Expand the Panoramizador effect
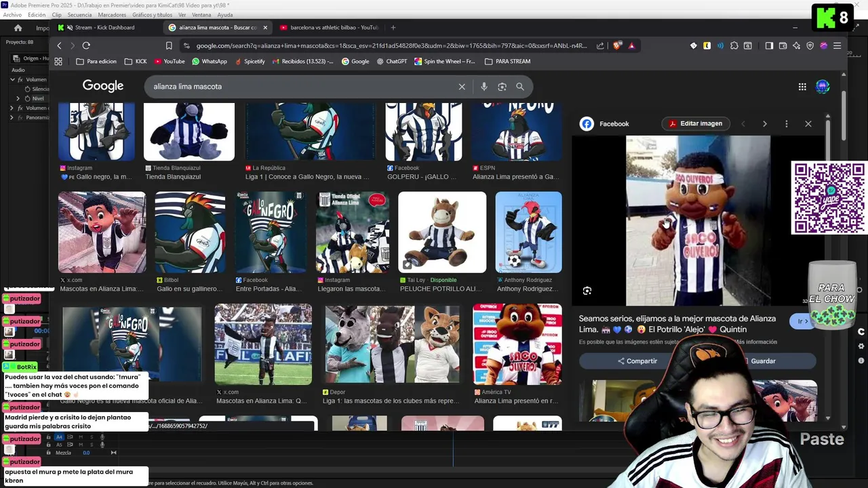 [12, 117]
